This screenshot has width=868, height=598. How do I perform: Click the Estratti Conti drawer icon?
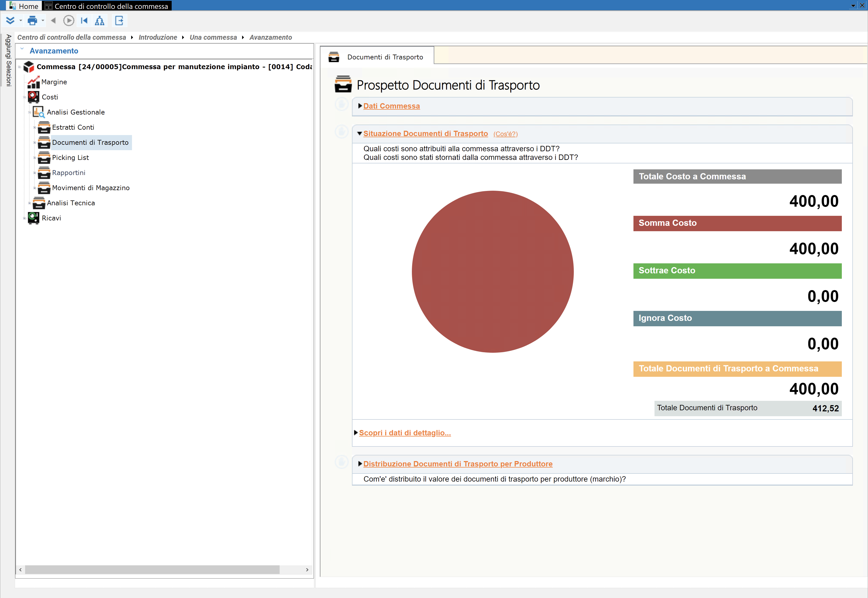(x=44, y=127)
